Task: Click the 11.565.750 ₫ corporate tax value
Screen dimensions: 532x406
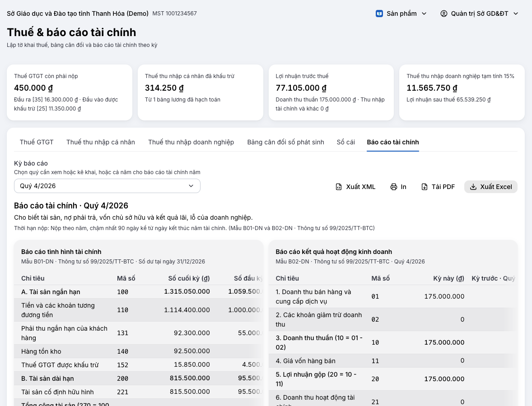Action: coord(432,88)
